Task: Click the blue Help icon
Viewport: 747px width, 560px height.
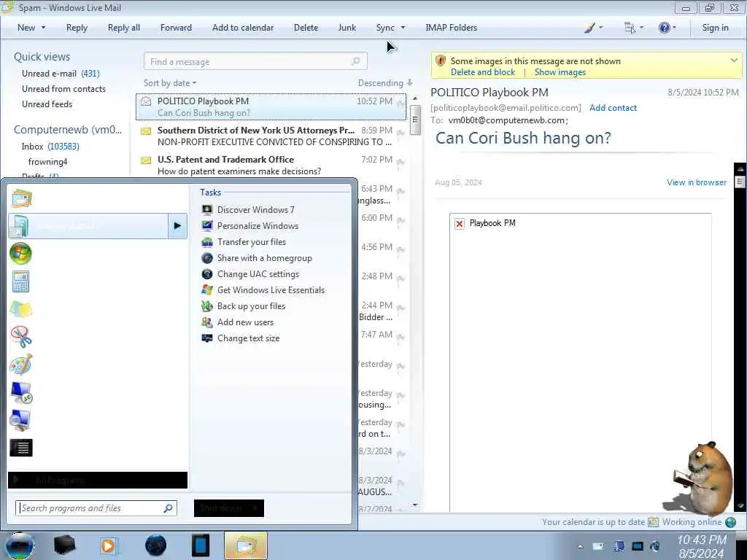Action: coord(664,28)
